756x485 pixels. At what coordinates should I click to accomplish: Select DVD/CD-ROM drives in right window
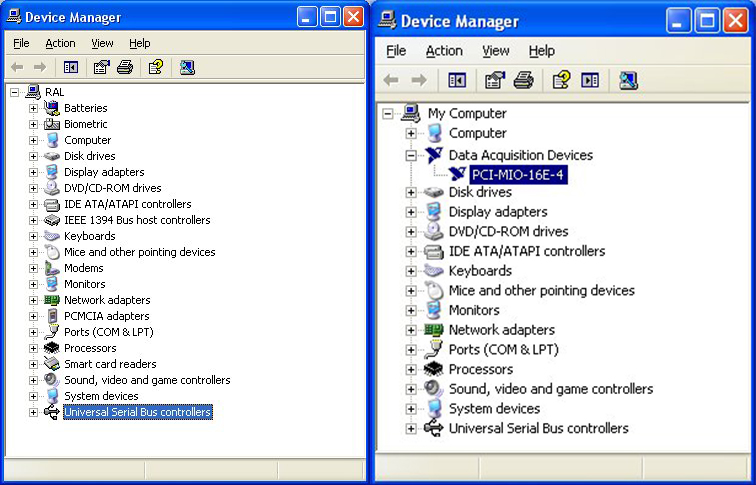(x=509, y=231)
